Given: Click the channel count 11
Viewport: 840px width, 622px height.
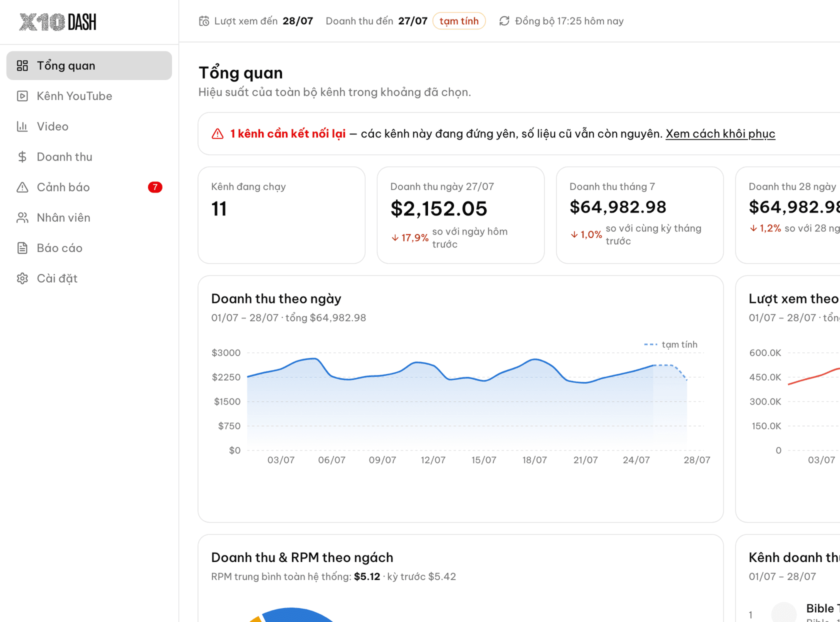Looking at the screenshot, I should 219,208.
